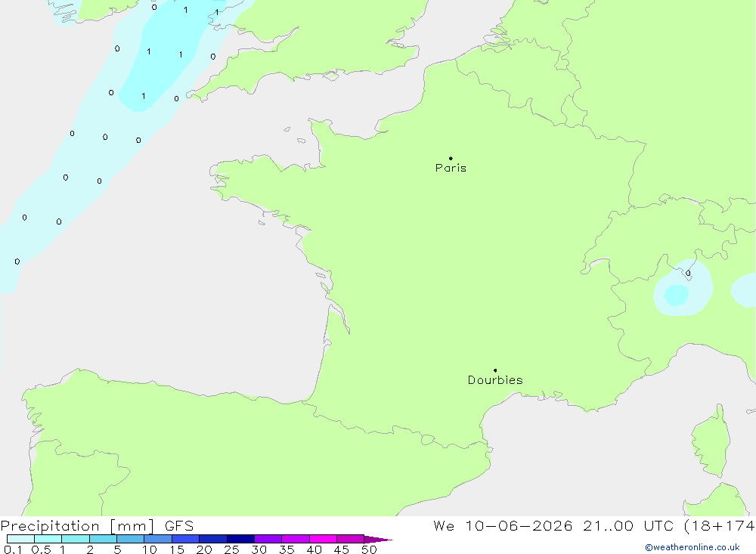The image size is (756, 554).
Task: Click the Paris city label
Action: (451, 168)
